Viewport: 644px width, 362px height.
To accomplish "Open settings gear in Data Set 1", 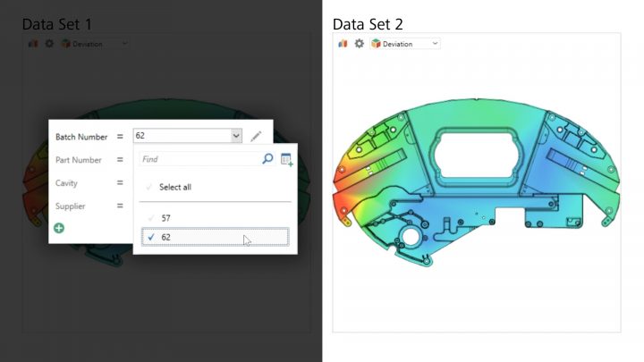I will click(48, 43).
